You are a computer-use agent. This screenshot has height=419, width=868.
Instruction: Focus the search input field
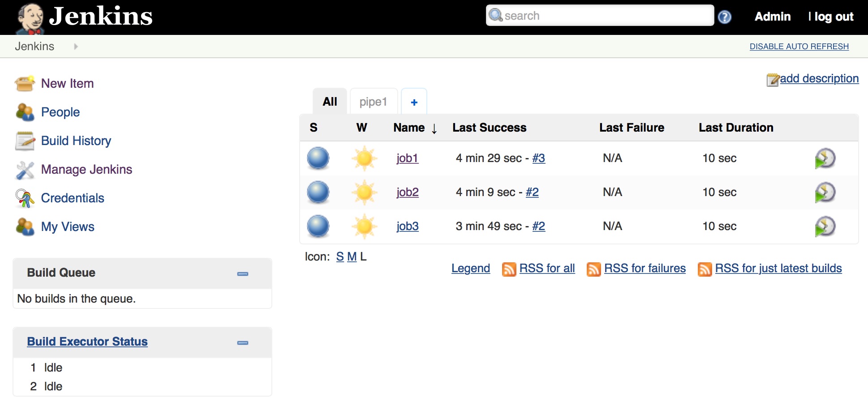600,16
